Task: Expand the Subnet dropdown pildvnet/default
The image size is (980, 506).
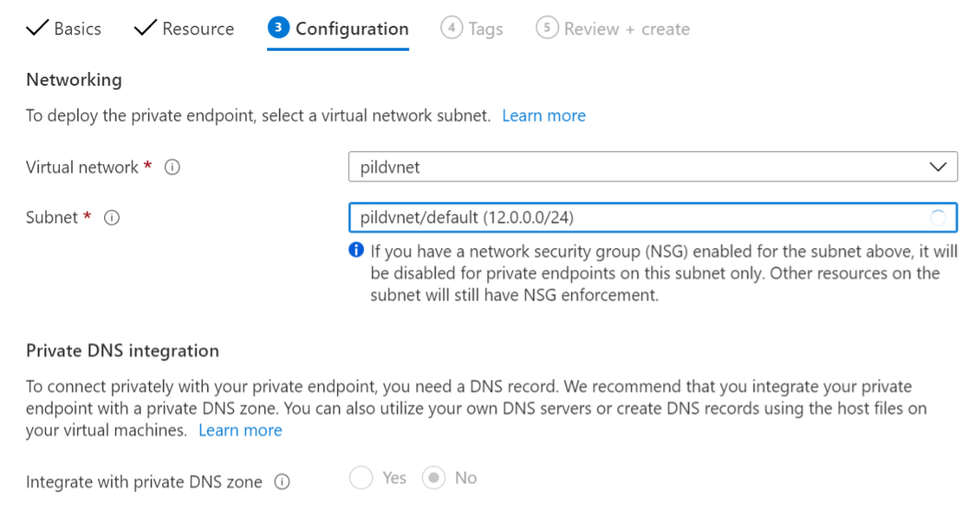Action: pyautogui.click(x=636, y=218)
